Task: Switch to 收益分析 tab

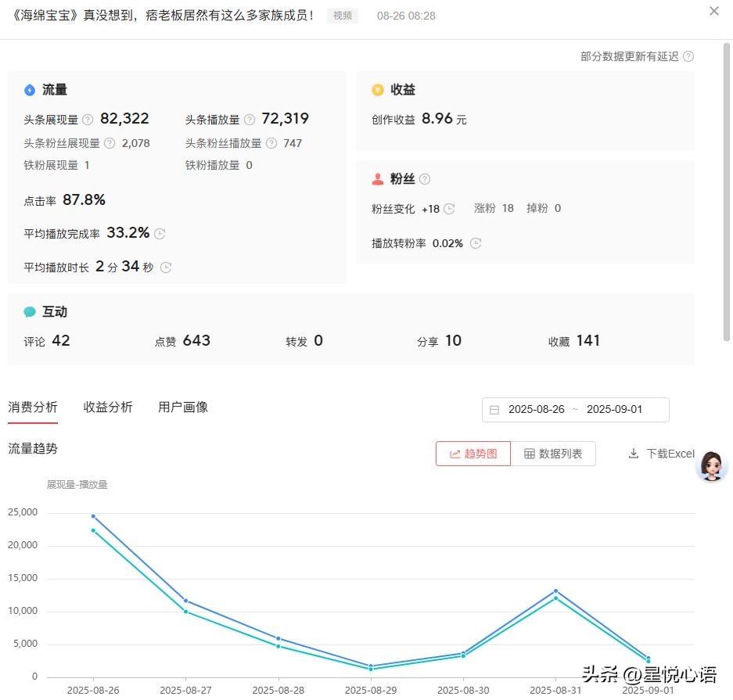Action: click(108, 407)
